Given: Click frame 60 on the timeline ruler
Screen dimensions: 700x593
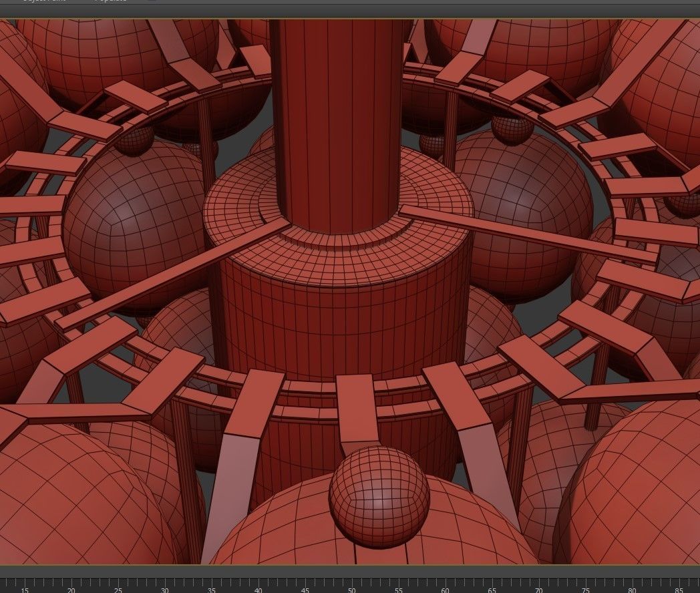Looking at the screenshot, I should 445,590.
